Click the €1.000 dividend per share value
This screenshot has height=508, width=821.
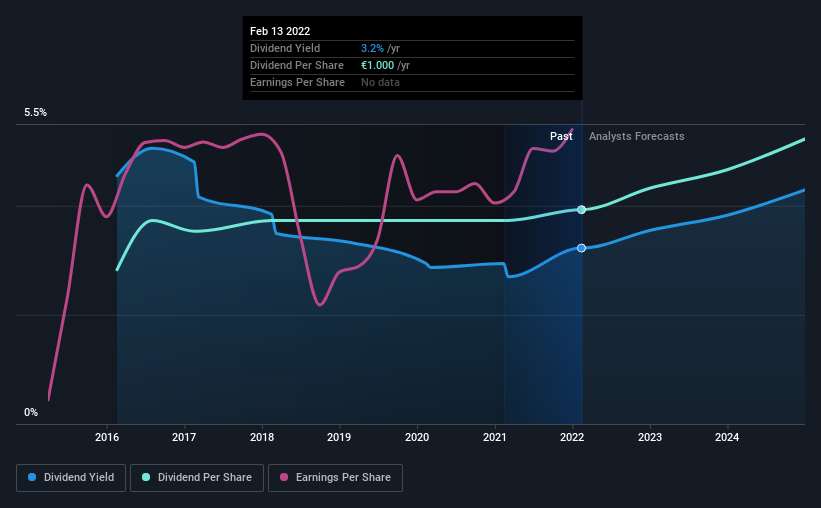(378, 65)
